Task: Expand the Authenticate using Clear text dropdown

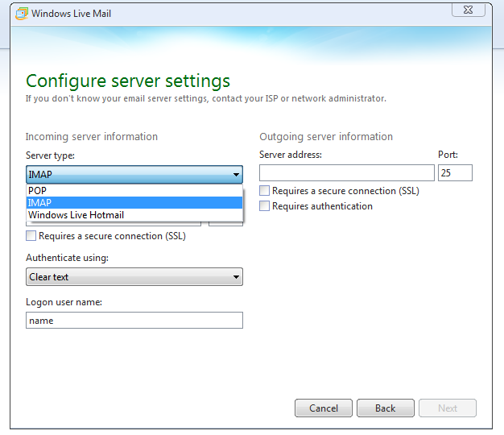Action: [x=134, y=277]
